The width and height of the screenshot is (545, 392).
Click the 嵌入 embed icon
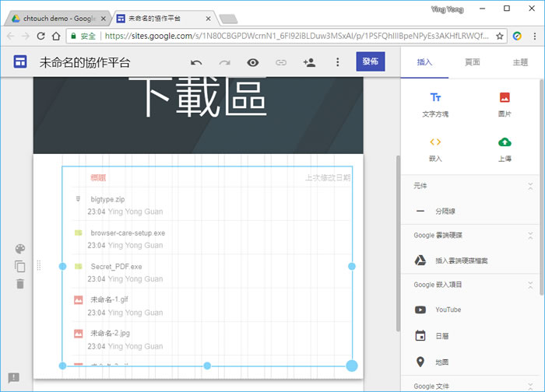click(435, 148)
